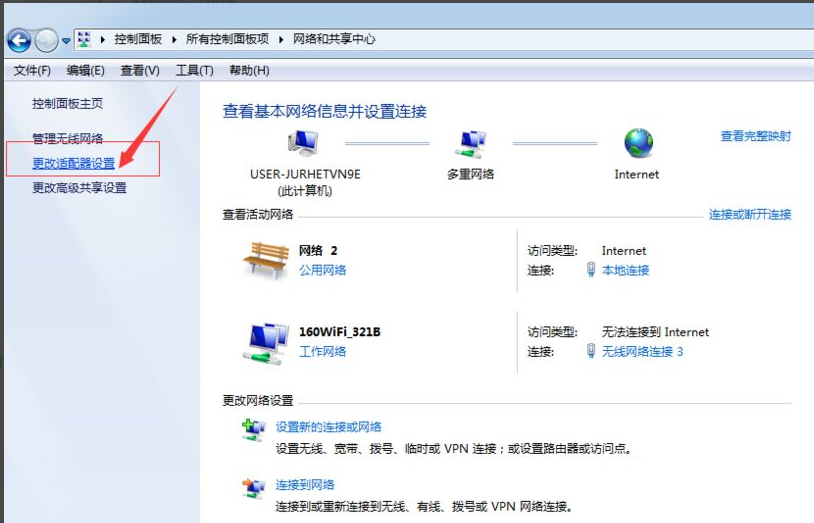This screenshot has width=814, height=523.
Task: Click the 160WiFi_321B network icon
Action: click(x=265, y=342)
